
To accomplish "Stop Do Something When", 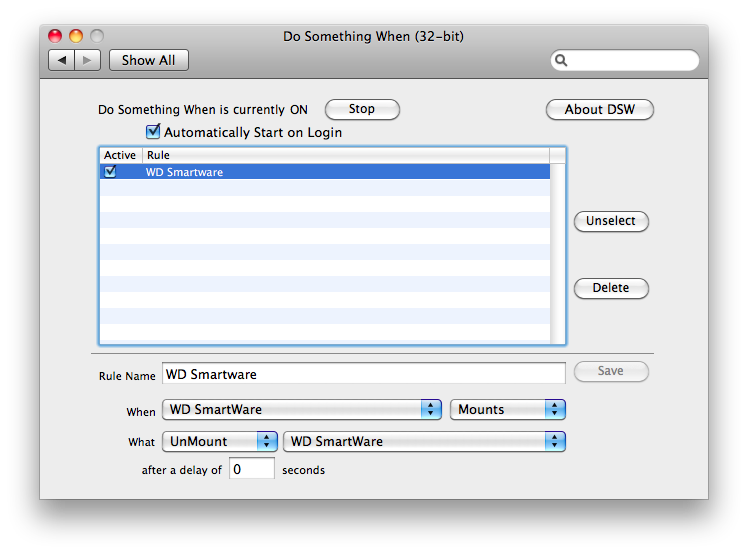I will [x=362, y=109].
